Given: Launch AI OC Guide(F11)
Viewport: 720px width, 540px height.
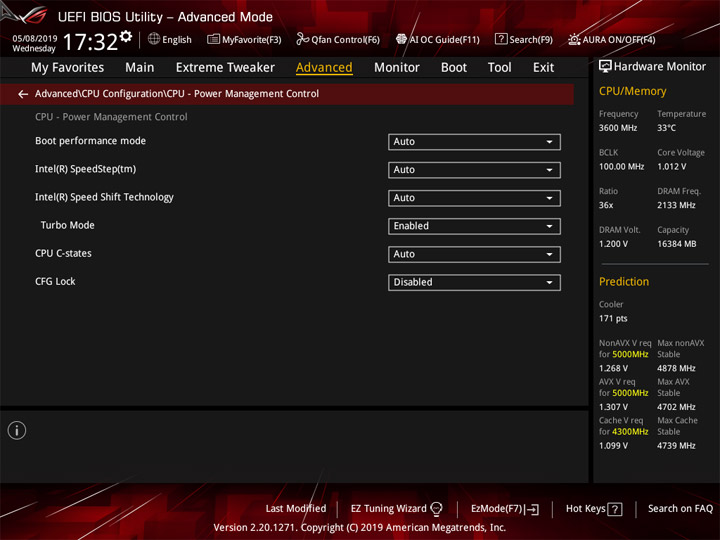Looking at the screenshot, I should tap(438, 39).
